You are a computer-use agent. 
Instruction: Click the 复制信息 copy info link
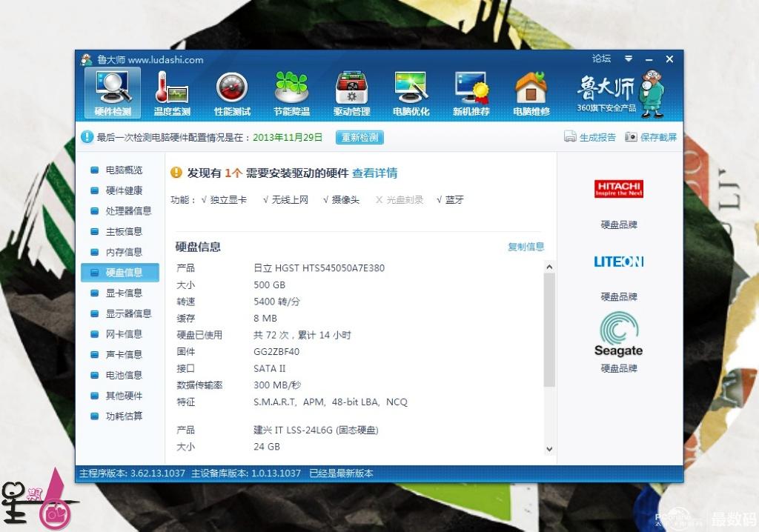click(x=526, y=247)
